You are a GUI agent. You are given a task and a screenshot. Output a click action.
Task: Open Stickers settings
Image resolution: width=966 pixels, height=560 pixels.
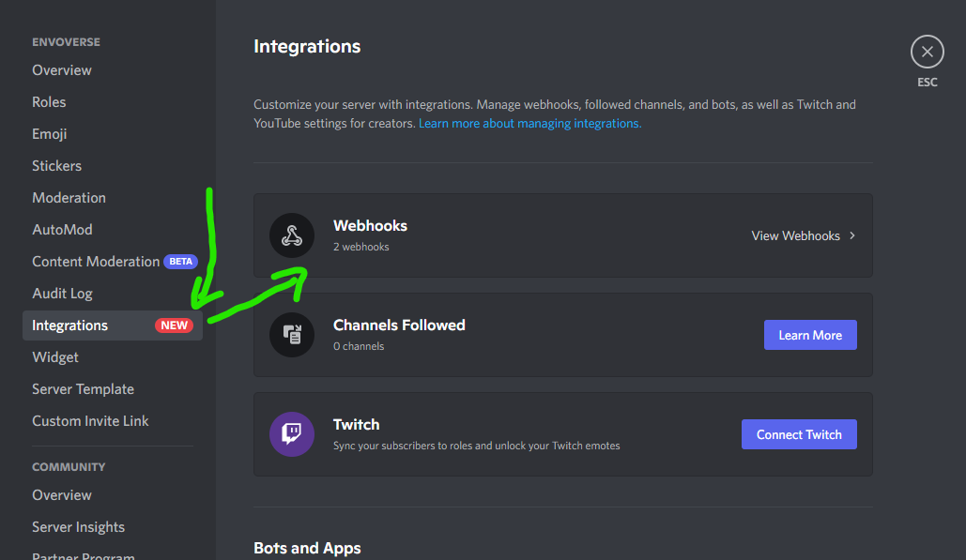pos(56,165)
